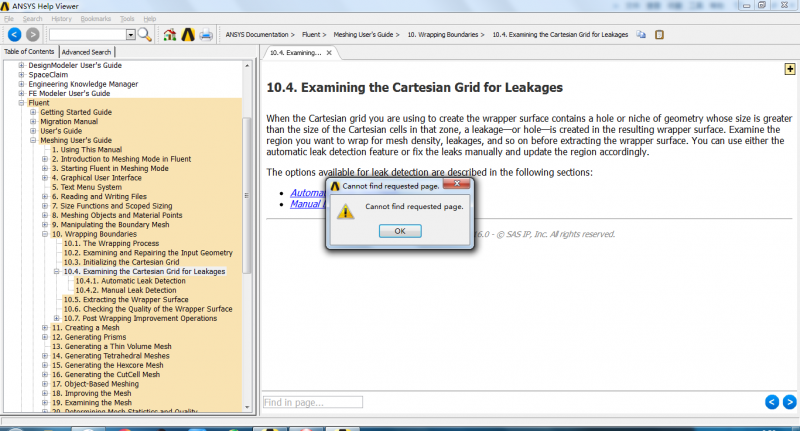Expand the SpaceClaim tree node
The height and width of the screenshot is (431, 800).
(21, 74)
